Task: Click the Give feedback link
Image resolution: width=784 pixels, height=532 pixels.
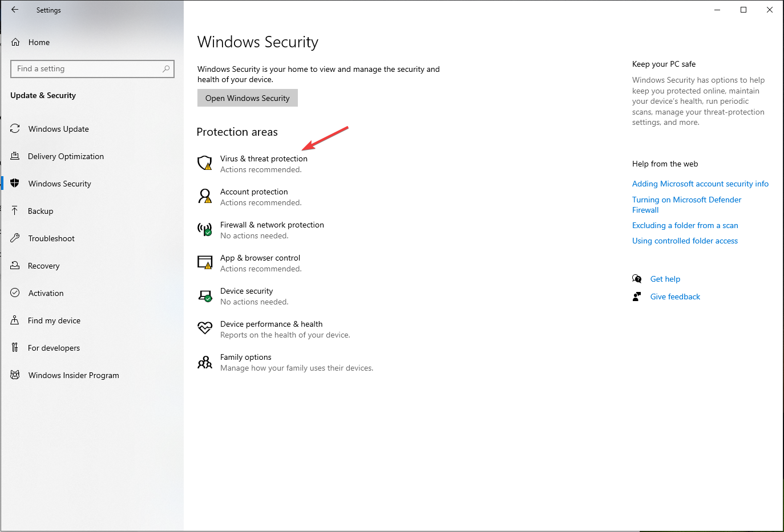Action: coord(675,297)
